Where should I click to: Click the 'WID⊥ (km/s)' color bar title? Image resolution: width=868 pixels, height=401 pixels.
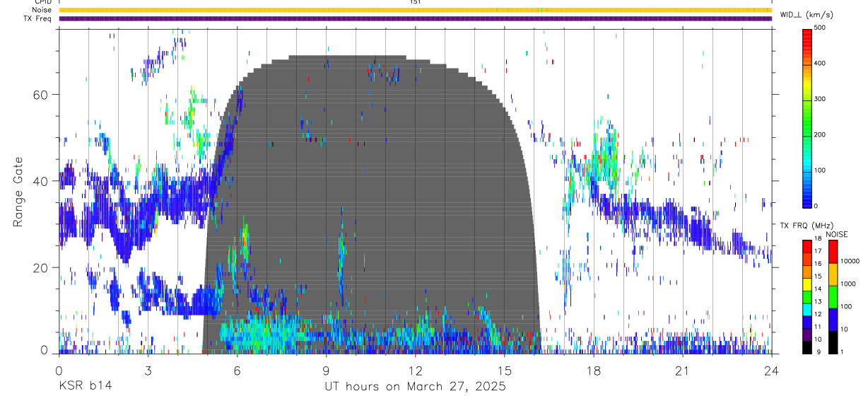(x=808, y=14)
